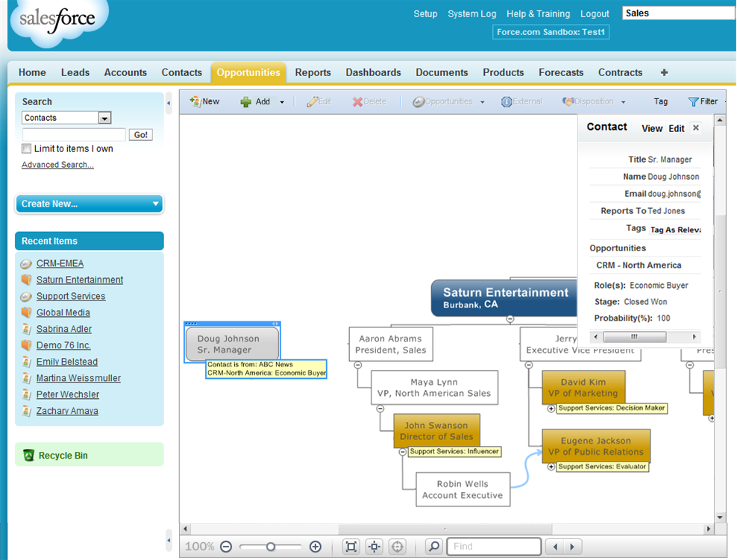
Task: Click the magnifier search icon
Action: pos(434,547)
